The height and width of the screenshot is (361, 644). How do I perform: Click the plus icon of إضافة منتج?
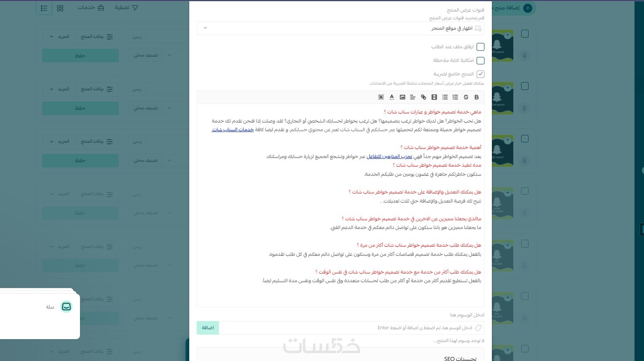point(528,8)
